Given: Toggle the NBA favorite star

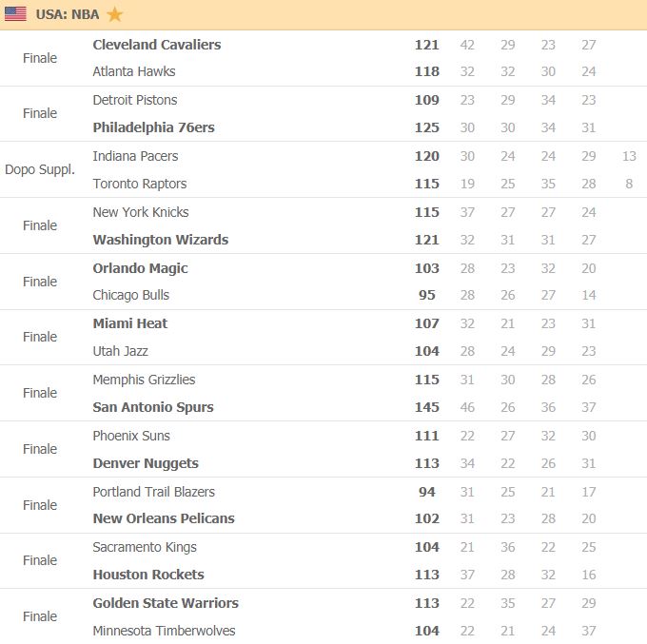Looking at the screenshot, I should pyautogui.click(x=114, y=14).
